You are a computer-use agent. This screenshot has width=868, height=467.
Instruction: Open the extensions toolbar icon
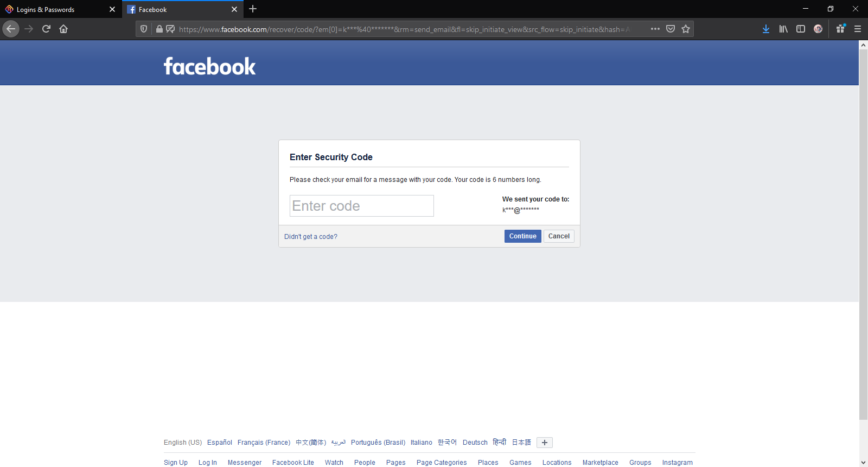pyautogui.click(x=841, y=29)
